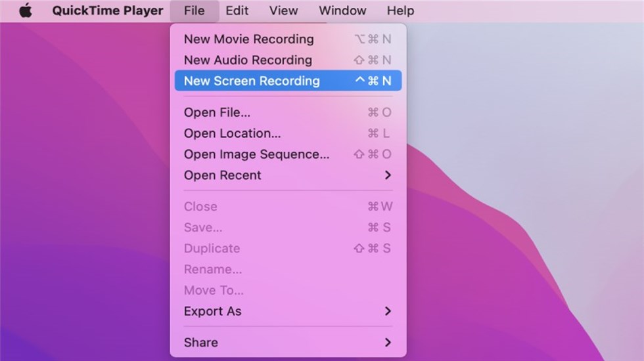
Task: Start a New Screen Recording
Action: click(288, 81)
